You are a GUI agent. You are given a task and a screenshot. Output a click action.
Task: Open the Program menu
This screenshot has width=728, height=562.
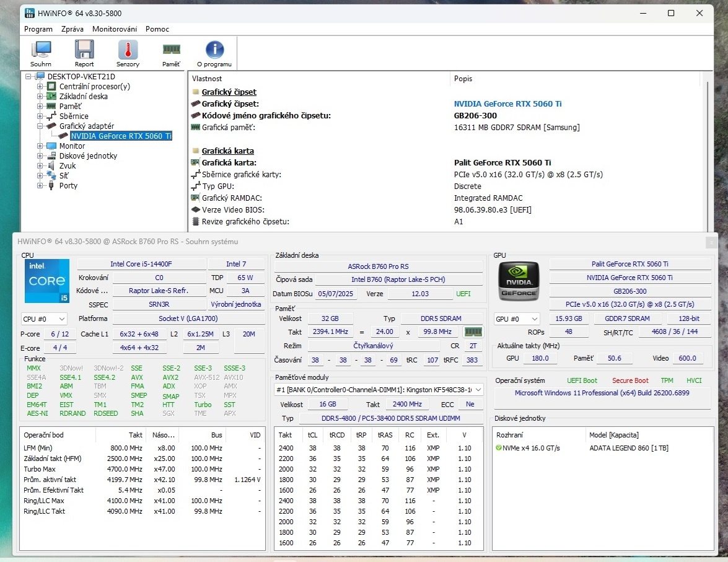tap(38, 29)
